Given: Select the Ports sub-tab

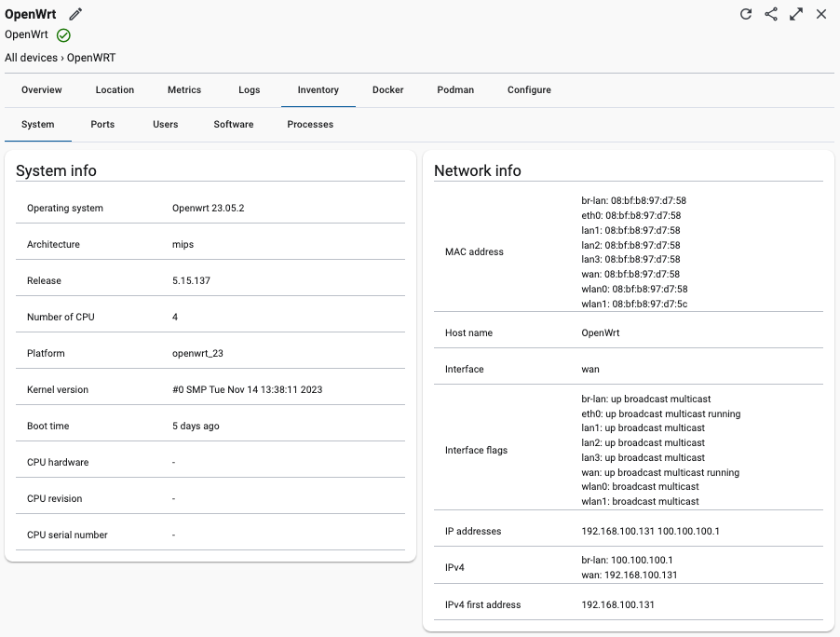Looking at the screenshot, I should click(102, 125).
